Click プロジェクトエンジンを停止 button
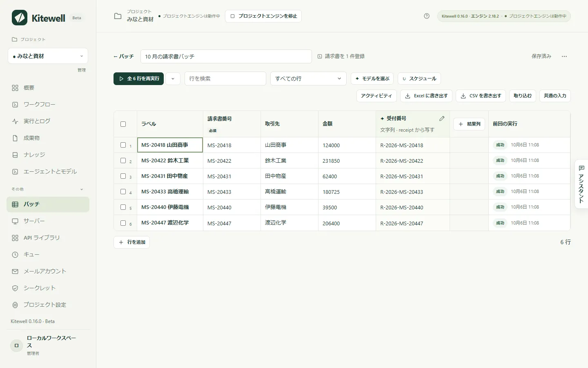Screen dimensions: 588x368 click(263, 16)
